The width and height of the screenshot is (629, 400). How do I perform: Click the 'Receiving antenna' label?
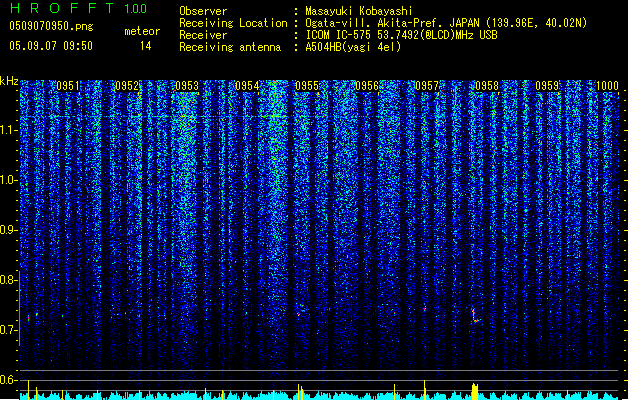click(x=230, y=47)
